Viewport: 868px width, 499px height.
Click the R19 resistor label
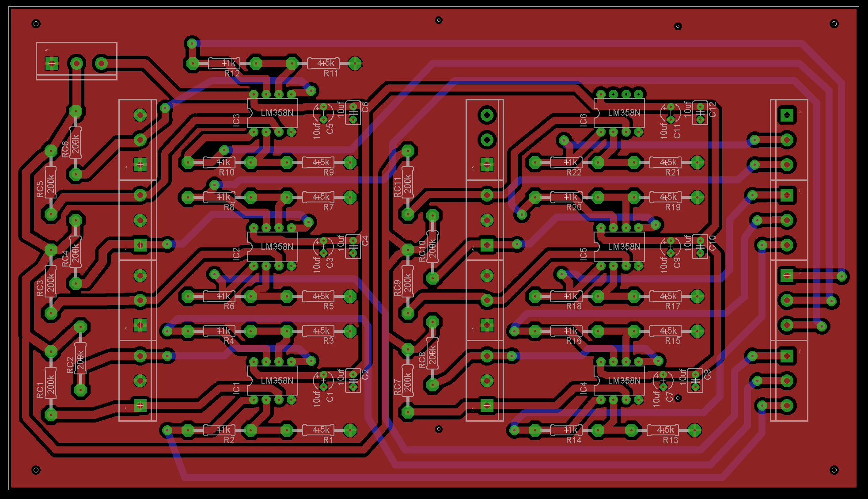[x=673, y=207]
